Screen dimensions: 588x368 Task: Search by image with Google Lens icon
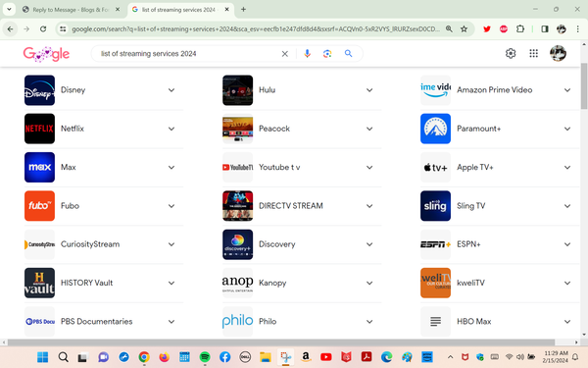[x=327, y=54]
